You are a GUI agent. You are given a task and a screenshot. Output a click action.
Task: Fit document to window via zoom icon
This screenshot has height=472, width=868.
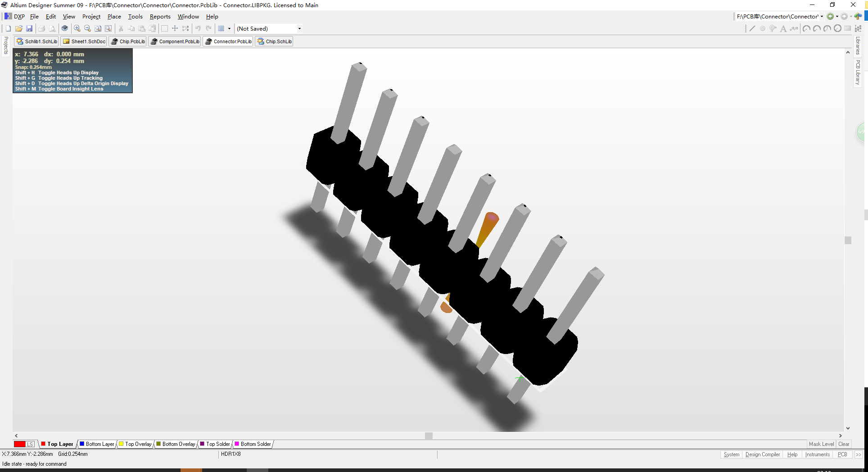click(x=98, y=28)
